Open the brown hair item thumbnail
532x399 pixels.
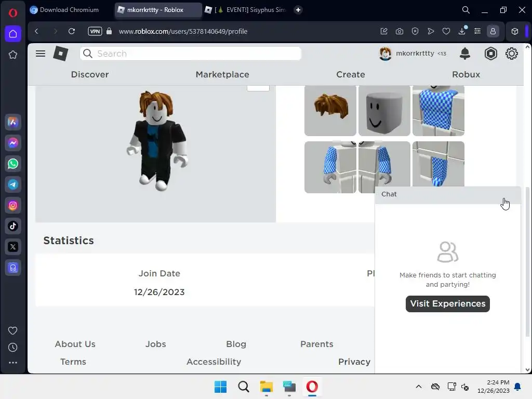330,111
